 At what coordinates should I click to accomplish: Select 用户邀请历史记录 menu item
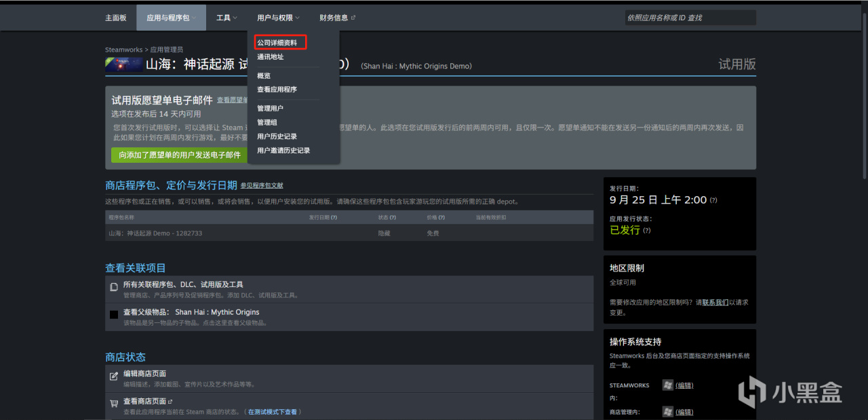click(283, 151)
